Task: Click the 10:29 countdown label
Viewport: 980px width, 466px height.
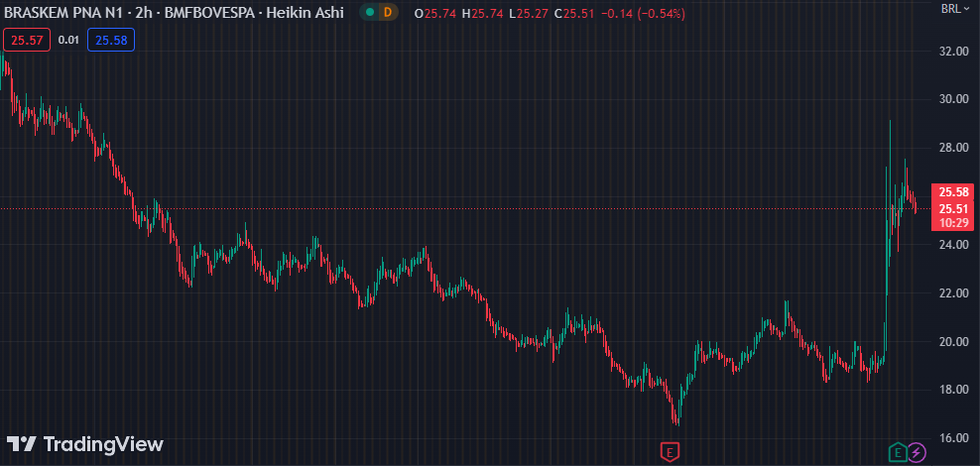Action: [x=952, y=223]
